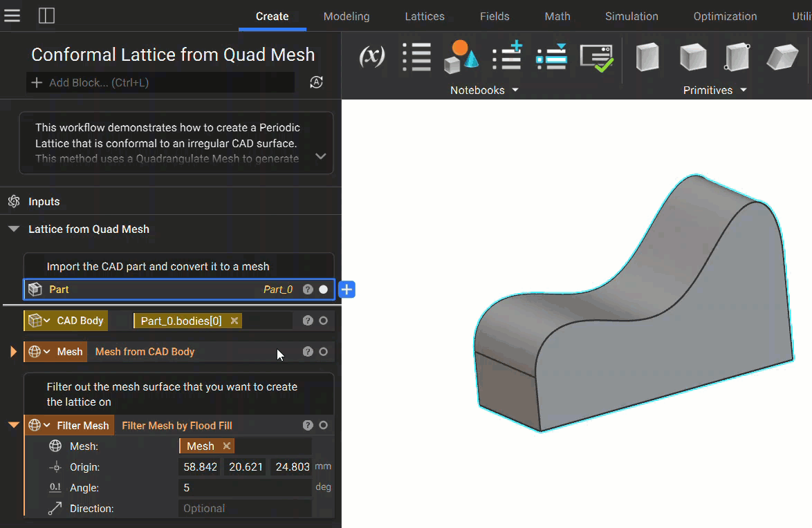
Task: Click the Origin point icon
Action: (x=55, y=467)
